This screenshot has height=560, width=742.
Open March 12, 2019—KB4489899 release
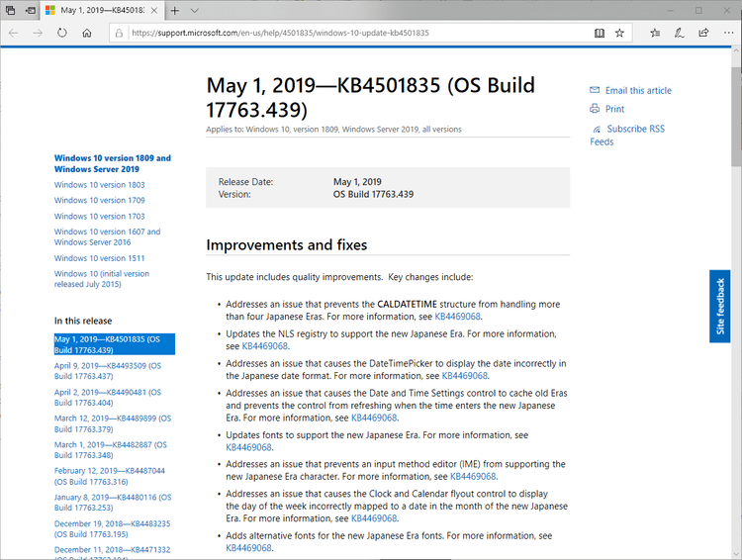[113, 423]
